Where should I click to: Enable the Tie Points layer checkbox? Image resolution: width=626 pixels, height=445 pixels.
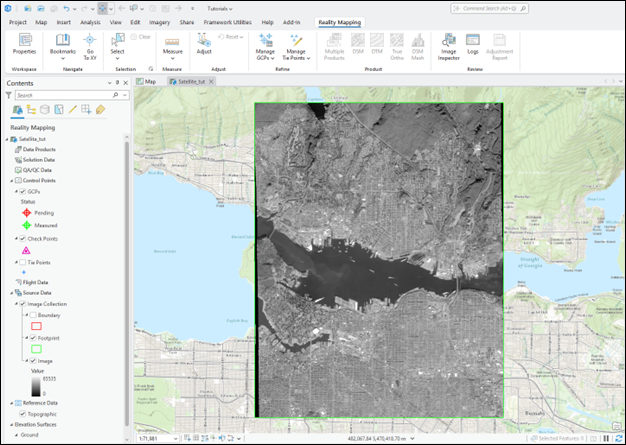(23, 261)
